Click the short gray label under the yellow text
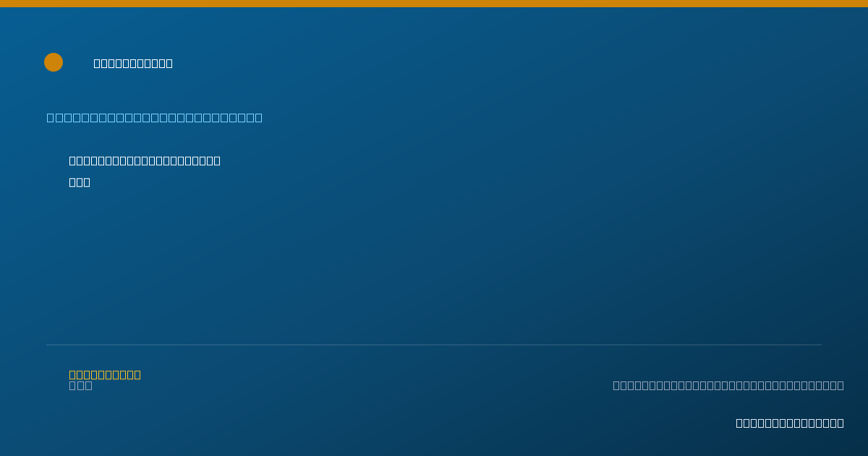 click(x=80, y=385)
